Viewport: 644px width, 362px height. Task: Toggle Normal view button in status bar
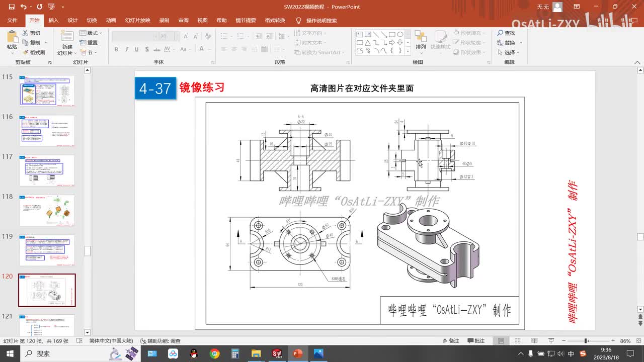501,341
